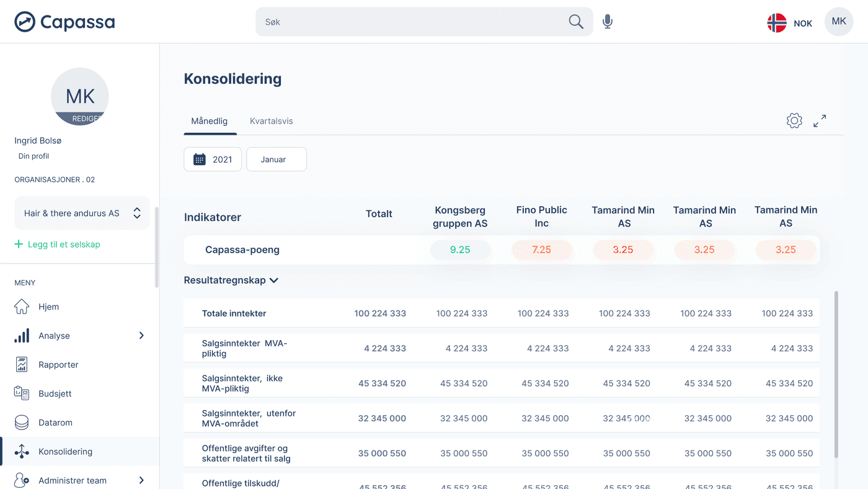
Task: Click the Ingrid Bolsø profile name
Action: click(x=38, y=141)
